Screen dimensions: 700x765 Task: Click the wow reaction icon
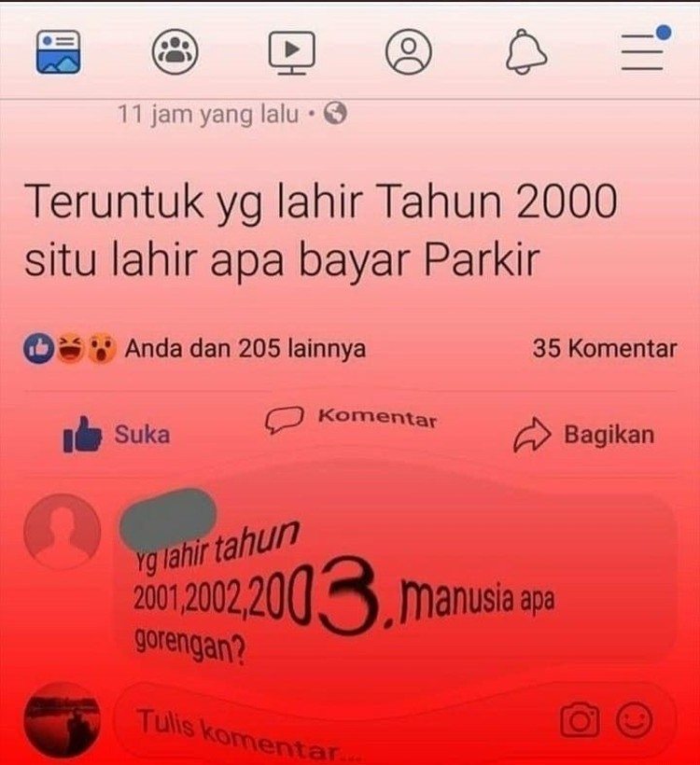[102, 348]
